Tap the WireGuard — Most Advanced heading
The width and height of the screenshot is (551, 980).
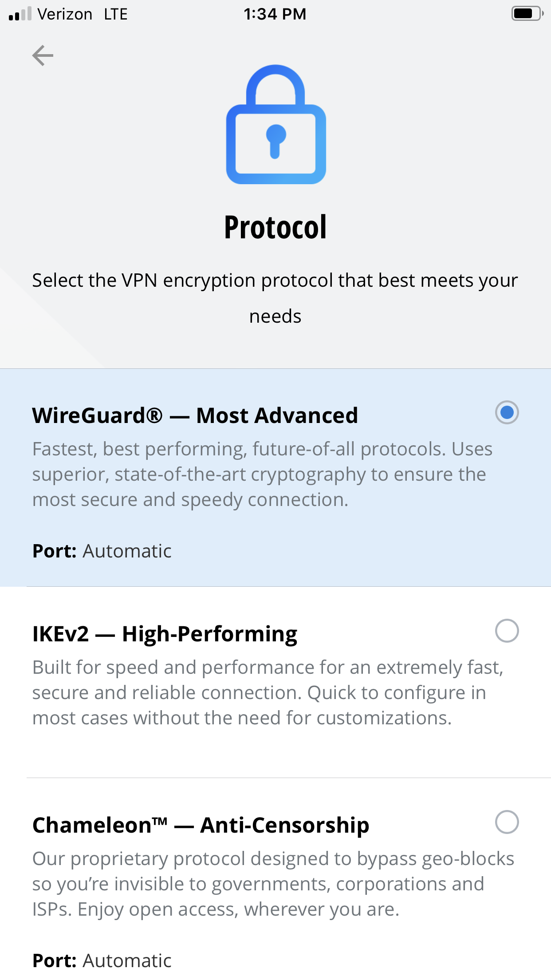[195, 416]
